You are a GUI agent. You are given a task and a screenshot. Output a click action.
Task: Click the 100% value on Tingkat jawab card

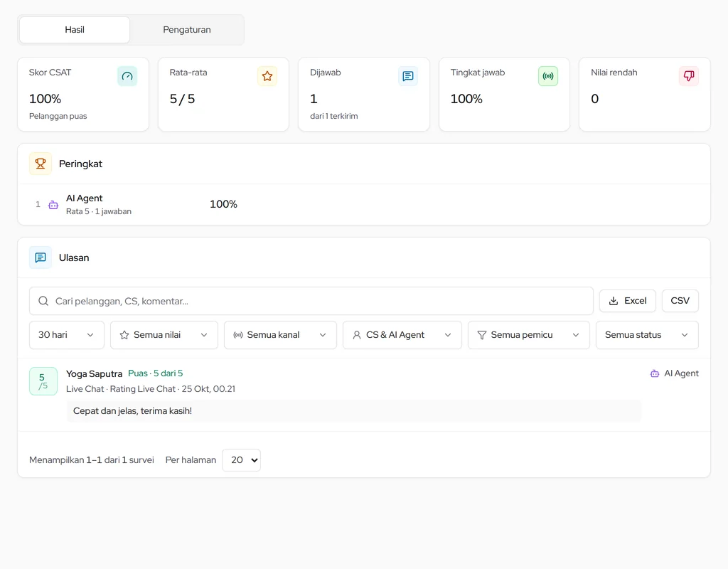tap(466, 99)
